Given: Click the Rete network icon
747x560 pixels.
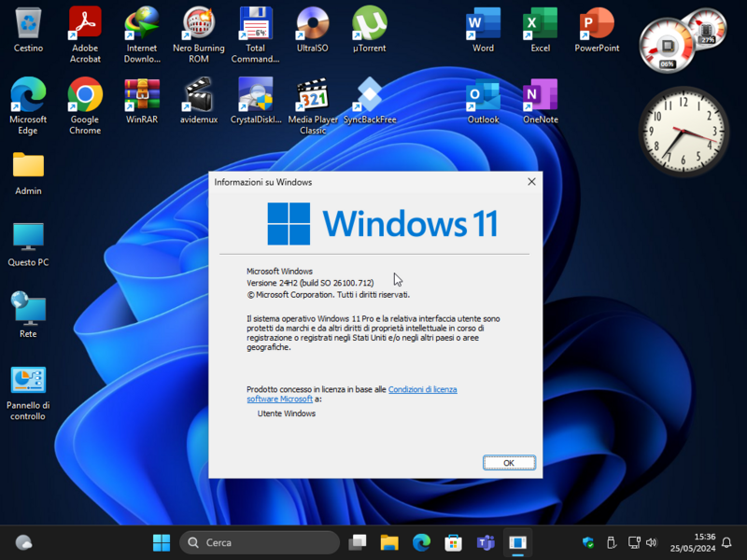Looking at the screenshot, I should tap(28, 315).
